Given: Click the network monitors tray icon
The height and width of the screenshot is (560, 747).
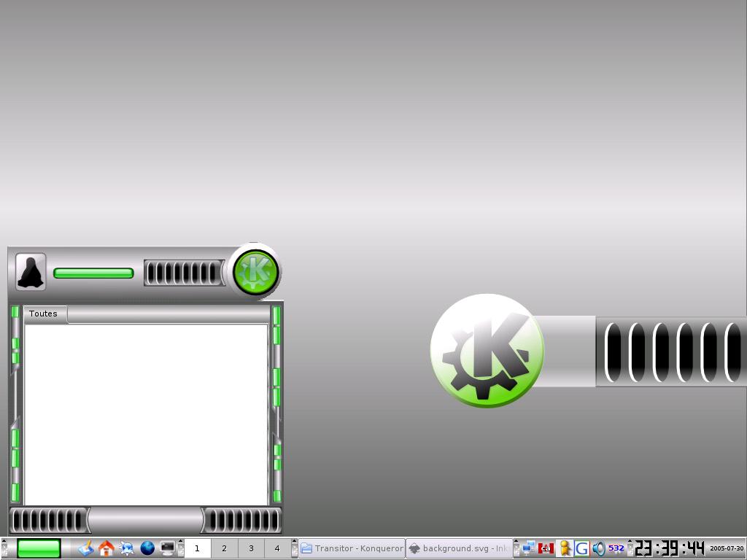Looking at the screenshot, I should click(528, 548).
